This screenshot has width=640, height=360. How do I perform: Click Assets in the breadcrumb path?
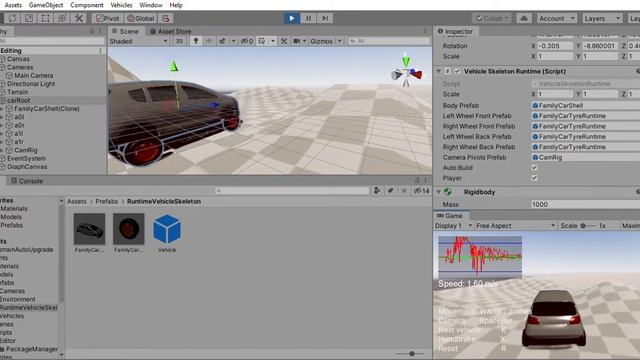[x=77, y=202]
